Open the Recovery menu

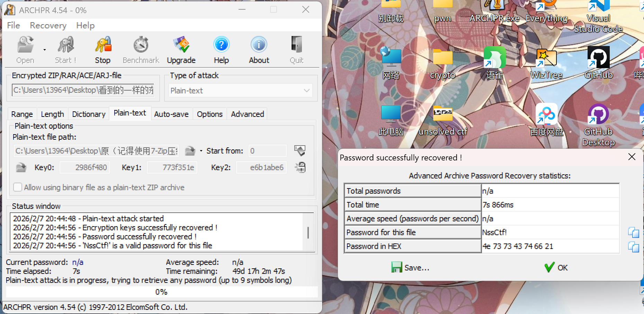pos(48,26)
